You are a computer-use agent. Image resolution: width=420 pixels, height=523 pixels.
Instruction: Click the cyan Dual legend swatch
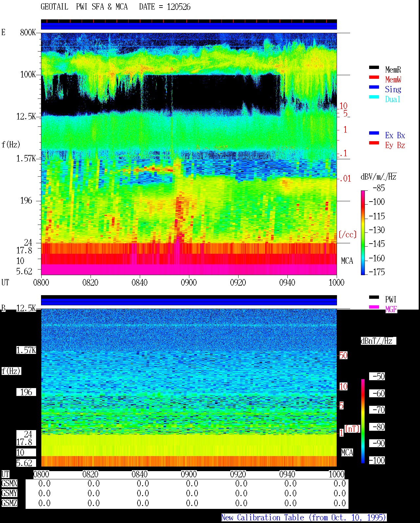pos(374,97)
